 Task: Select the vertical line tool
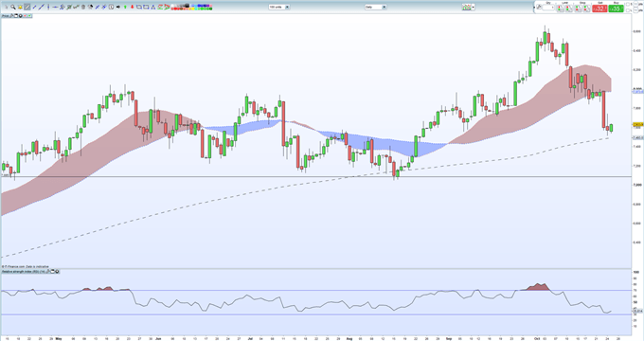coord(48,7)
